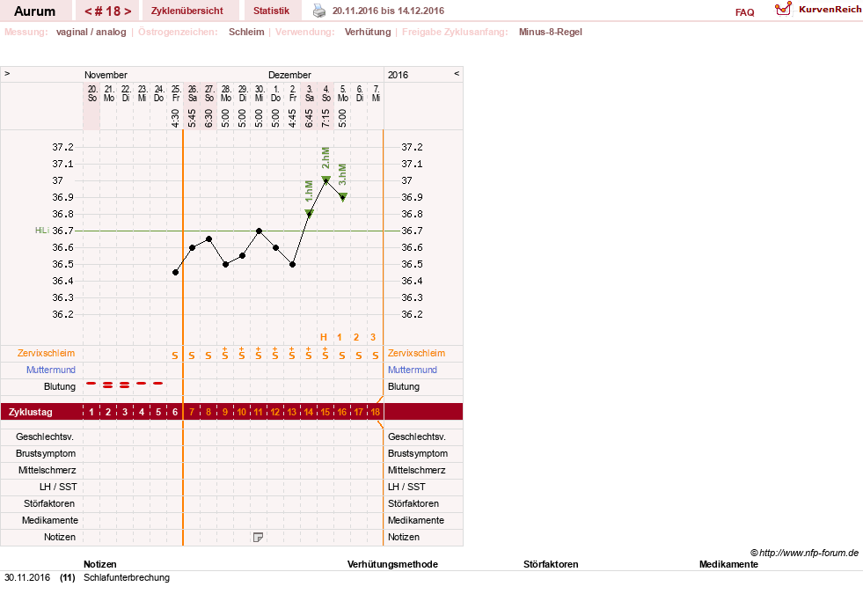Viewport: 863px width, 616px height.
Task: Open the Zyklenübersicht tab
Action: point(187,11)
